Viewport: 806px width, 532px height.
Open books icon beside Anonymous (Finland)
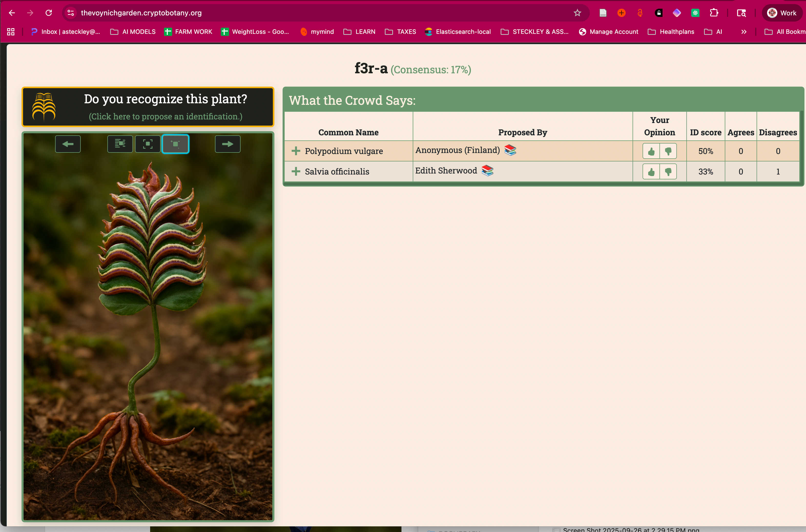pos(510,150)
